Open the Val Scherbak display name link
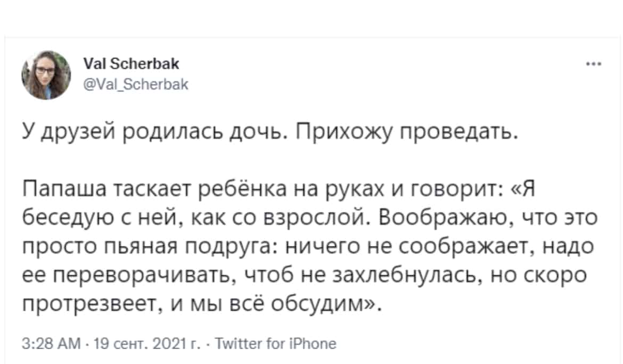 [131, 63]
